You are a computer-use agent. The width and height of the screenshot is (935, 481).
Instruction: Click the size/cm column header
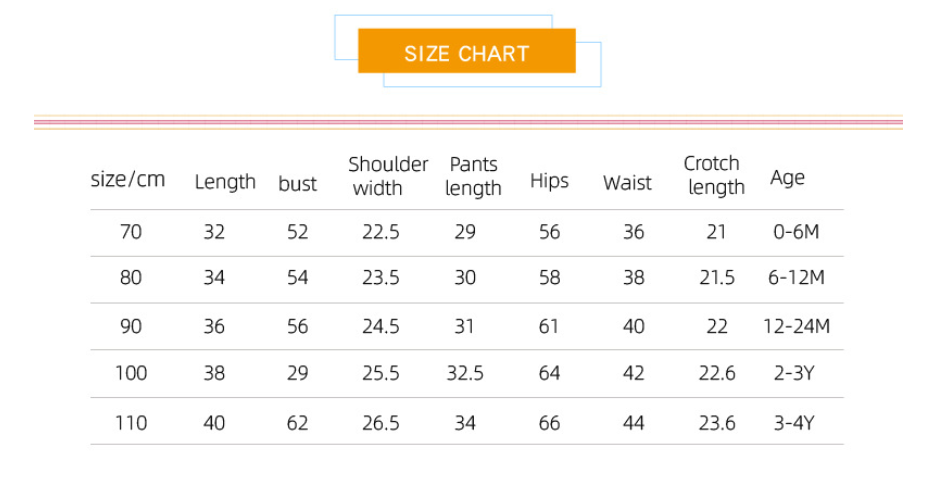[128, 180]
